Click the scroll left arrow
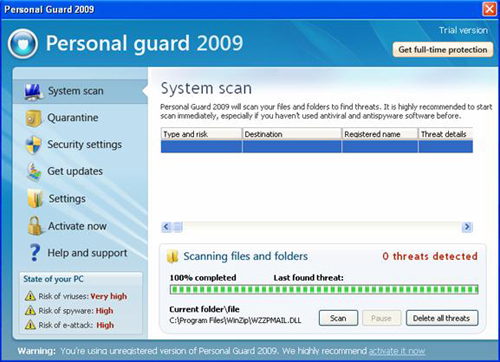Image resolution: width=500 pixels, height=362 pixels. coord(166,227)
